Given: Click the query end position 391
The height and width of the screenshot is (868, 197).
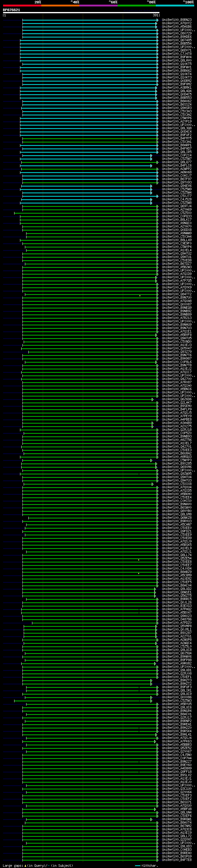Looking at the screenshot, I should [x=155, y=15].
